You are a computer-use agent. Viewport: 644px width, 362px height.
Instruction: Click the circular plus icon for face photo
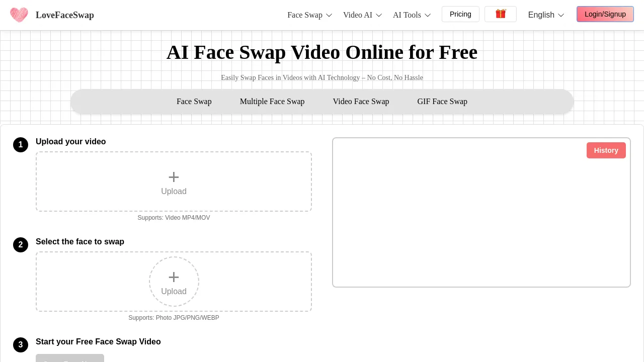[174, 277]
